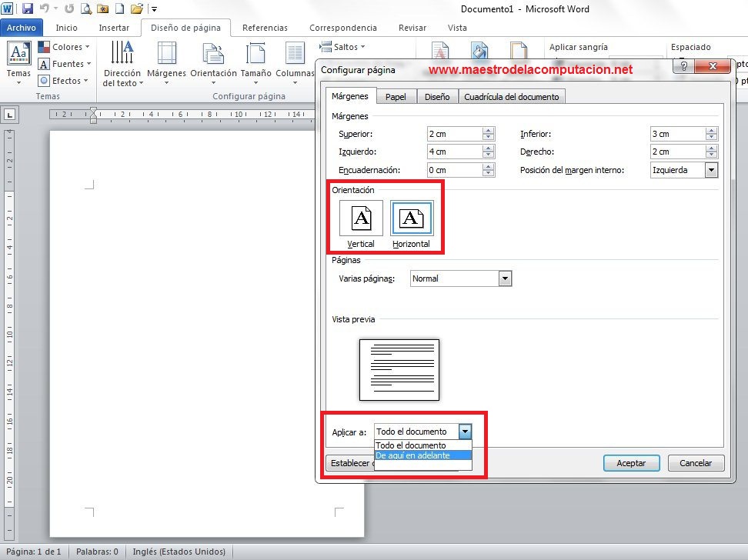Open the Temas themes gallery
Viewport: 748px width, 560px height.
[x=18, y=64]
